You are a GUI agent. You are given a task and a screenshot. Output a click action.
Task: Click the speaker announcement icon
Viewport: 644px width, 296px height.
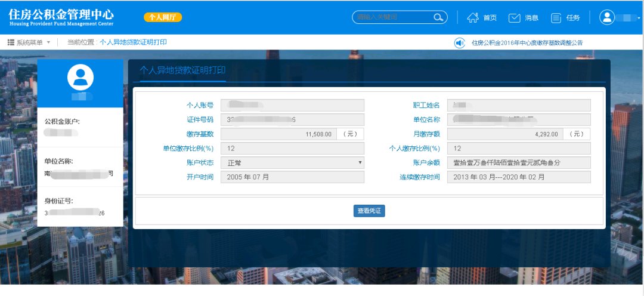point(459,43)
